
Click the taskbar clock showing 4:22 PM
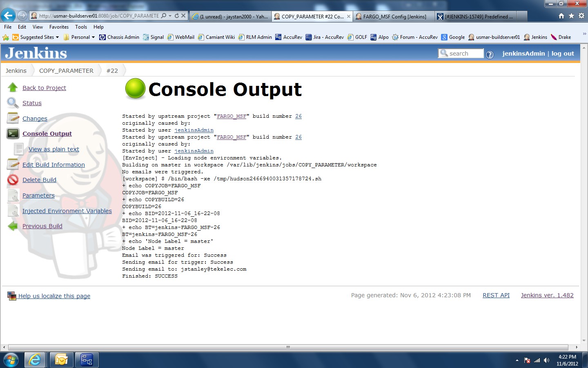point(567,360)
